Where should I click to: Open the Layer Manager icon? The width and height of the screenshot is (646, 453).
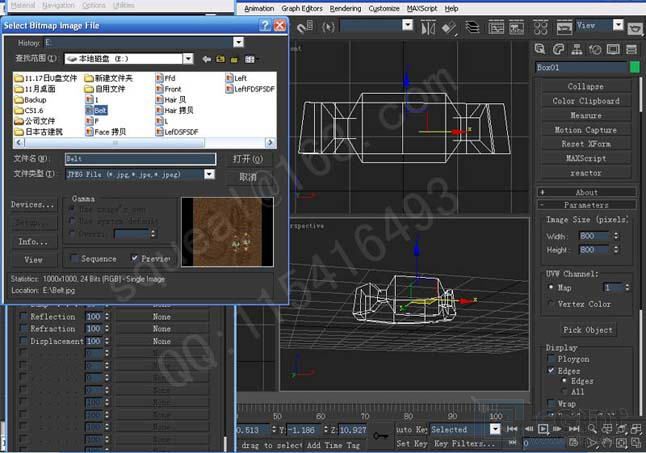pyautogui.click(x=472, y=28)
